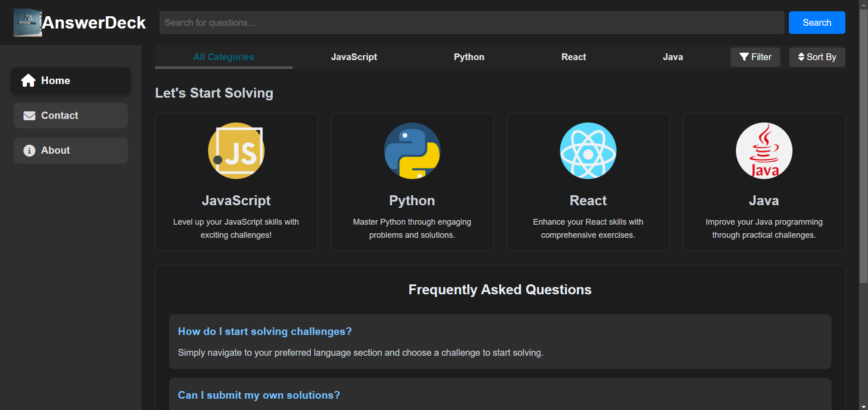
Task: Click the sort arrows icon in Sort By
Action: [x=801, y=57]
